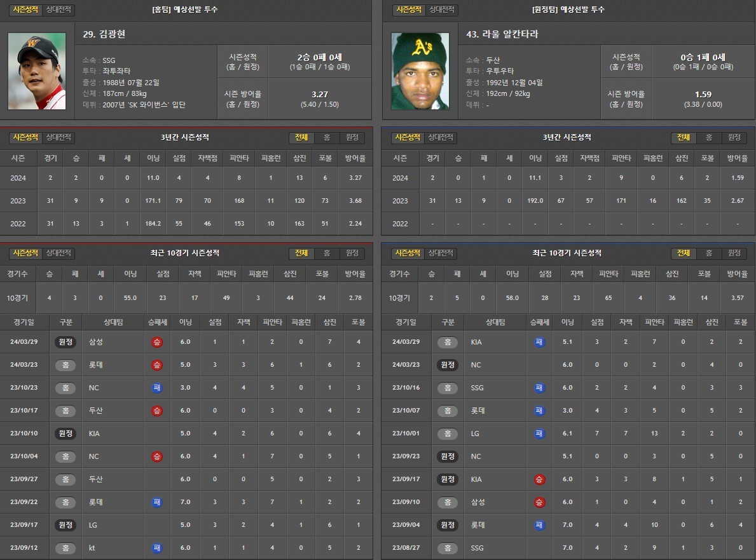Viewport: 756px width, 560px height.
Task: Click win icon in 23/09/17 KIA row
Action: coord(539,479)
